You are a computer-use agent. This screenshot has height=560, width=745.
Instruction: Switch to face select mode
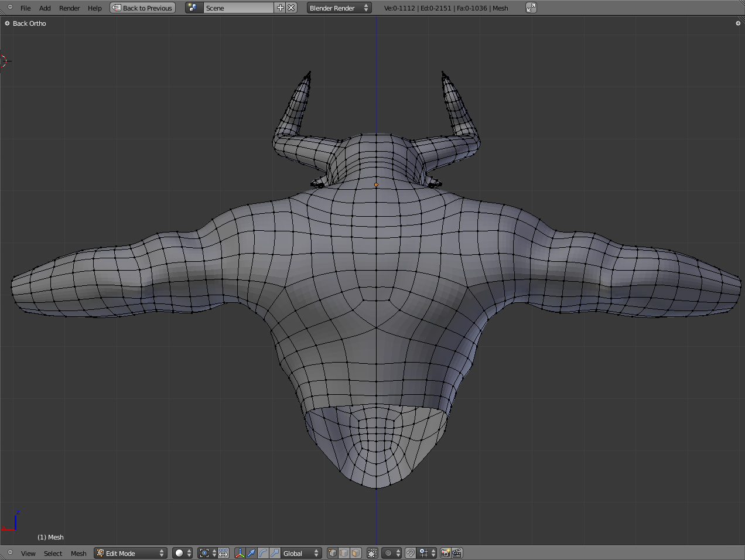coord(356,553)
